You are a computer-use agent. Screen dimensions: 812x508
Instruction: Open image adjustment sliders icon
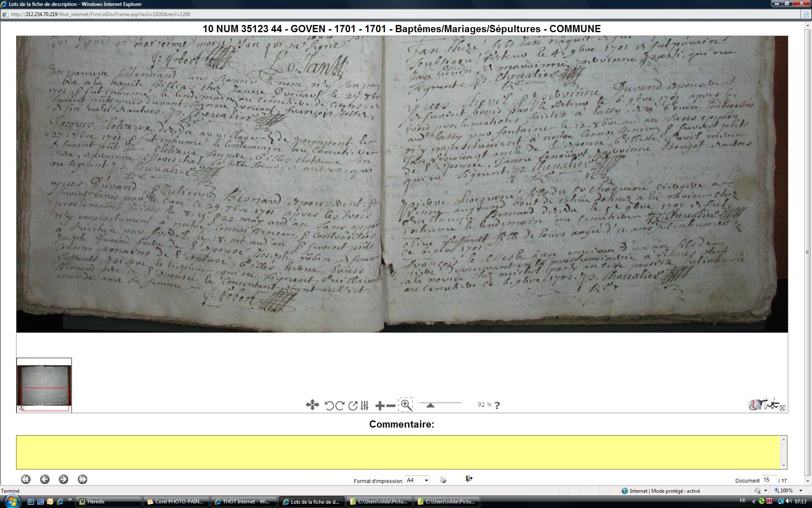click(x=365, y=406)
